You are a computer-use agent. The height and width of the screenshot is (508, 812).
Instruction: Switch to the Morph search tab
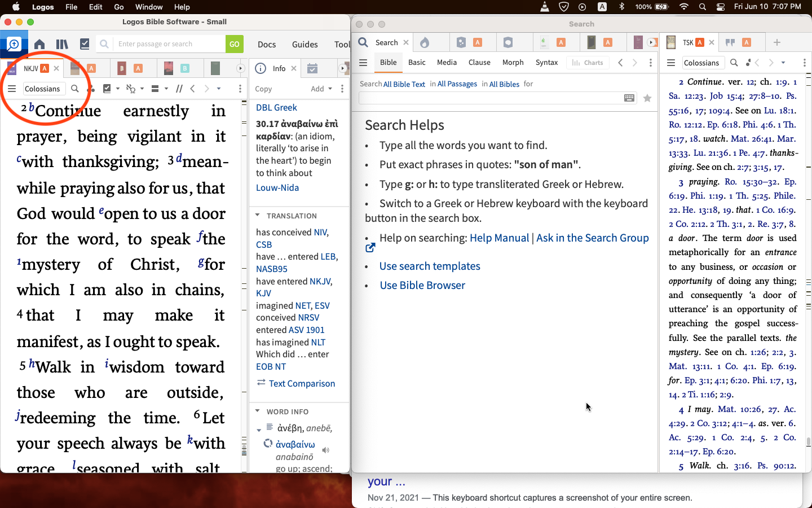[513, 63]
